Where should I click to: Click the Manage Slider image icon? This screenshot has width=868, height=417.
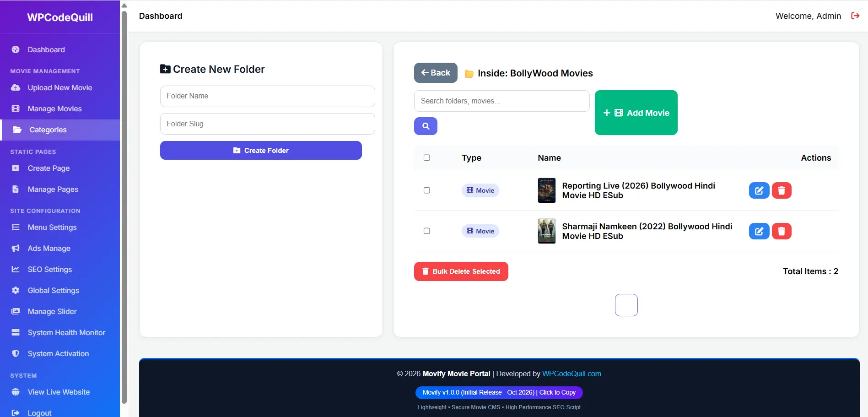16,311
